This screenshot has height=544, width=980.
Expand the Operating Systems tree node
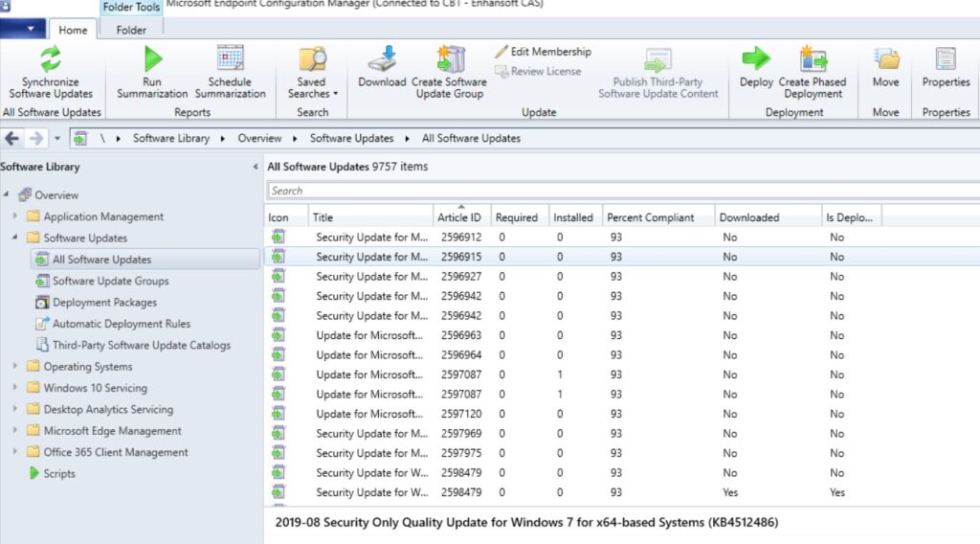click(x=15, y=366)
